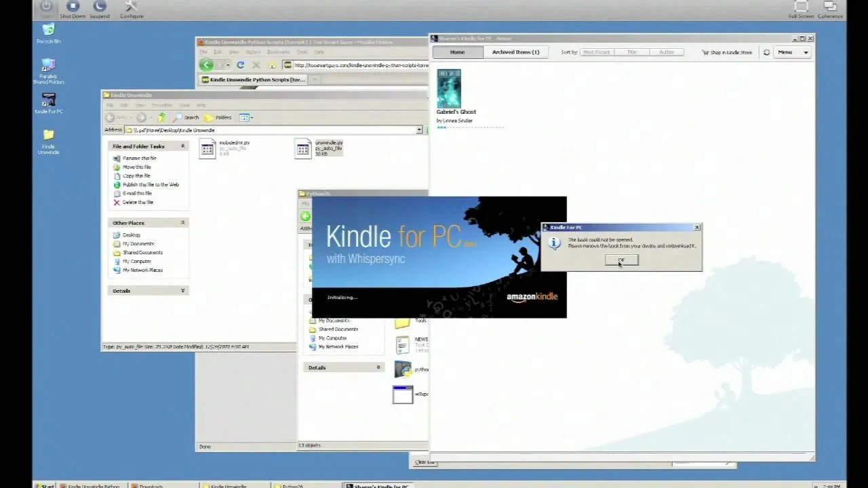Image resolution: width=868 pixels, height=488 pixels.
Task: Click Firefox Reload icon
Action: click(x=240, y=65)
